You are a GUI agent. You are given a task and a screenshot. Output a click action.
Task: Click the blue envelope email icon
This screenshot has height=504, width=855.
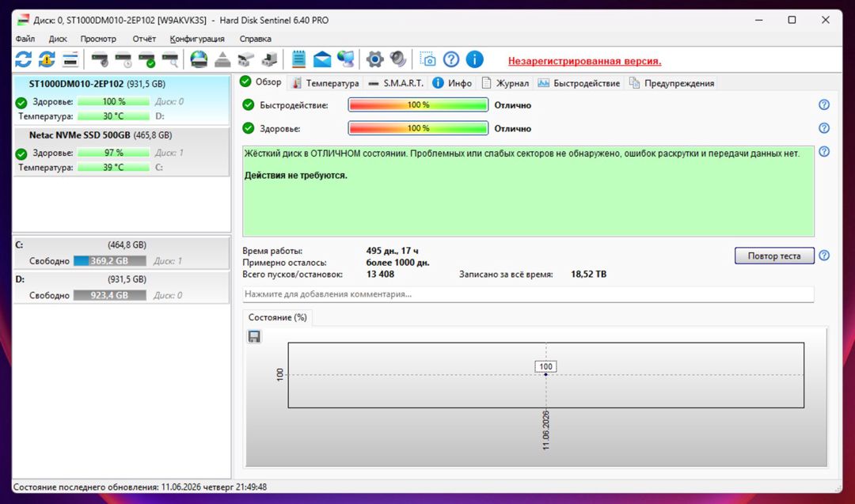click(321, 59)
